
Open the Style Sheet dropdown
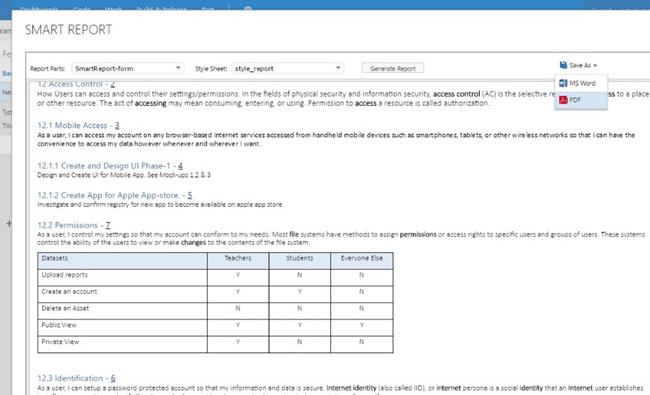[287, 68]
